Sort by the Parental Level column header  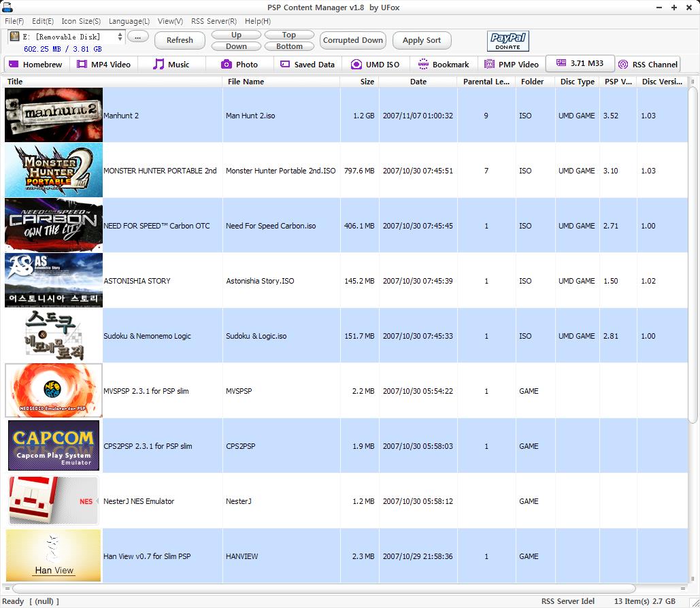pos(486,82)
